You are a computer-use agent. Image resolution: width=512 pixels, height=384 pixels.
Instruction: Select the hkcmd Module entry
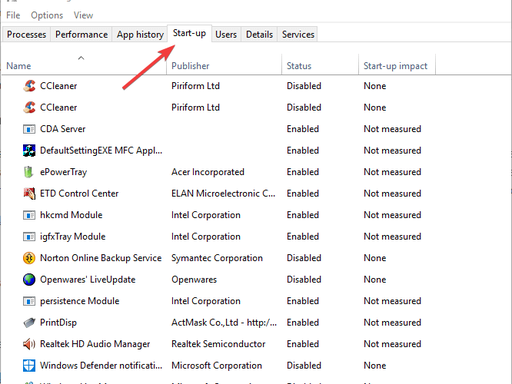71,215
